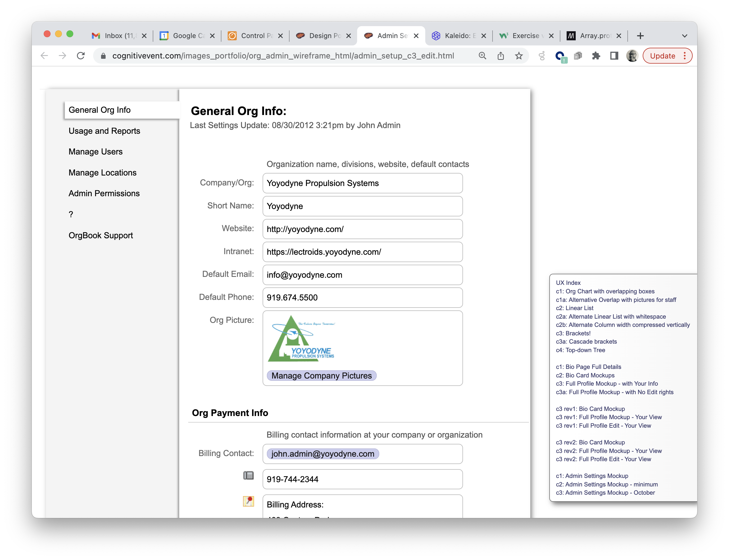The image size is (729, 560).
Task: Open Manage Locations in sidebar
Action: coord(102,173)
